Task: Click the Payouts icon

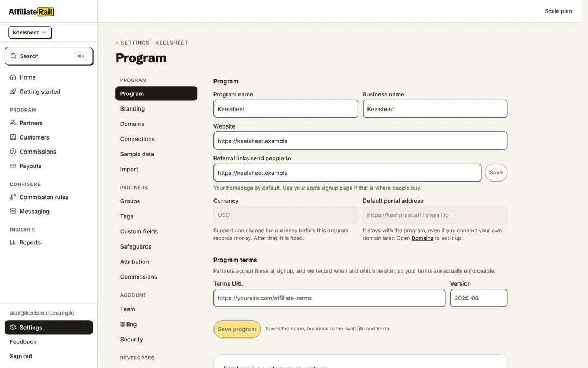Action: click(13, 166)
